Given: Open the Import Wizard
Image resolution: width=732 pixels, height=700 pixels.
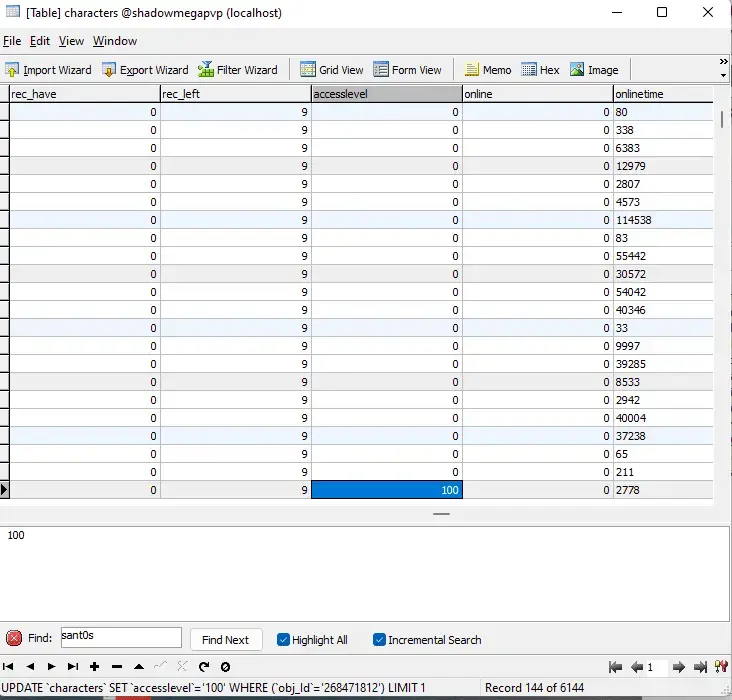Looking at the screenshot, I should coord(49,70).
